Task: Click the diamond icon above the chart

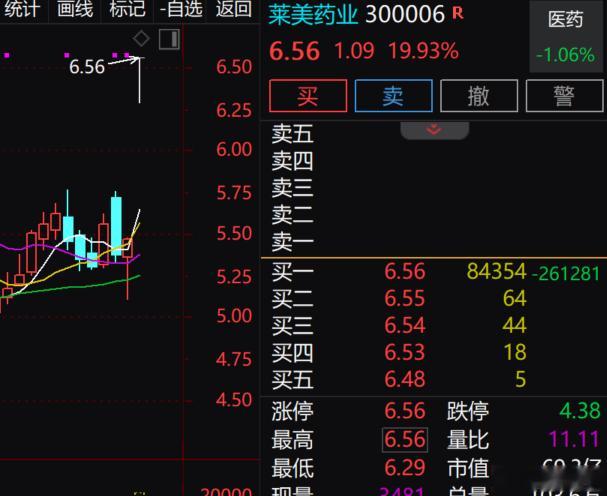Action: coord(141,38)
